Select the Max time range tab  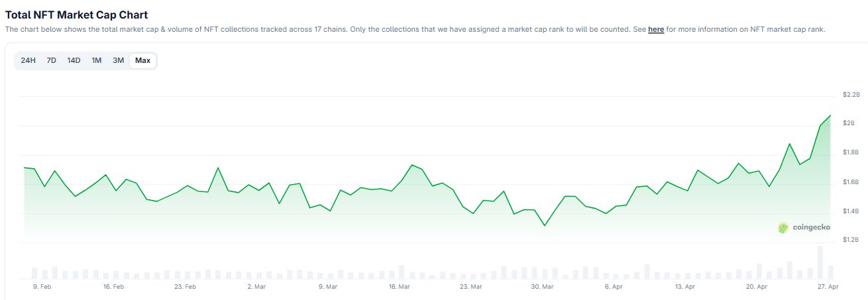[x=142, y=61]
